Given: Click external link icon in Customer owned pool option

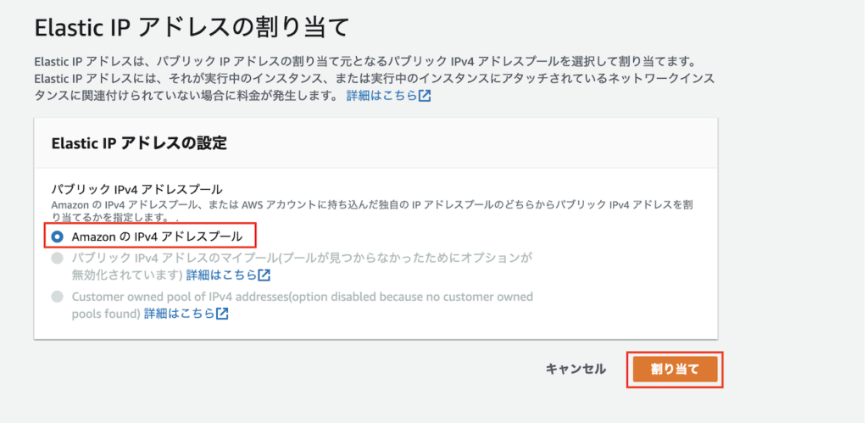Looking at the screenshot, I should click(222, 314).
